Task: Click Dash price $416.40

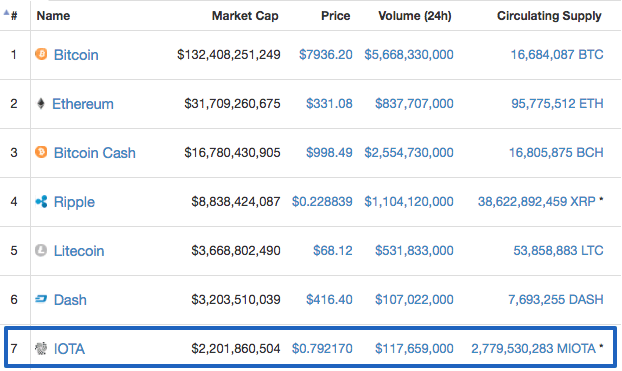Action: [x=329, y=299]
